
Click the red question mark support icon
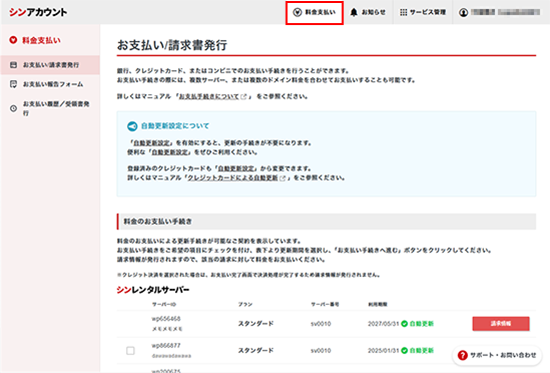point(463,355)
